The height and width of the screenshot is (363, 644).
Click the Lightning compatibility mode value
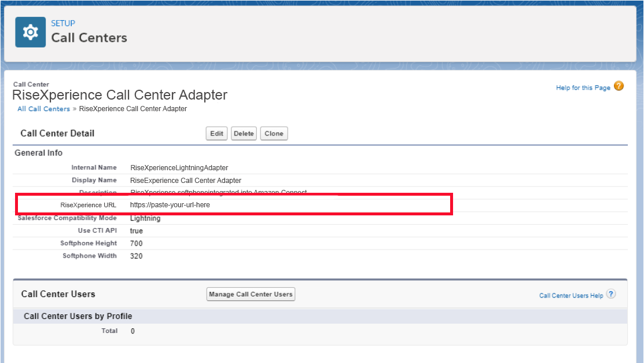coord(145,218)
